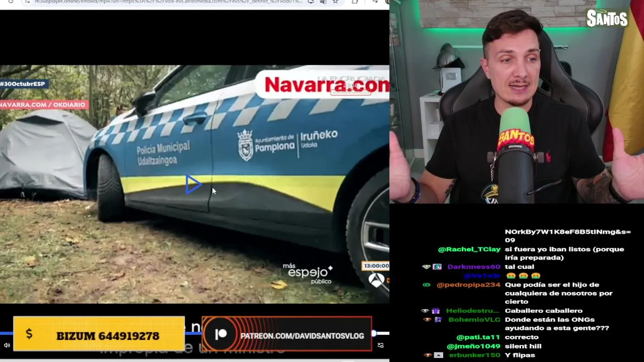
Task: Select chat username @pedropipa234
Action: (x=468, y=285)
